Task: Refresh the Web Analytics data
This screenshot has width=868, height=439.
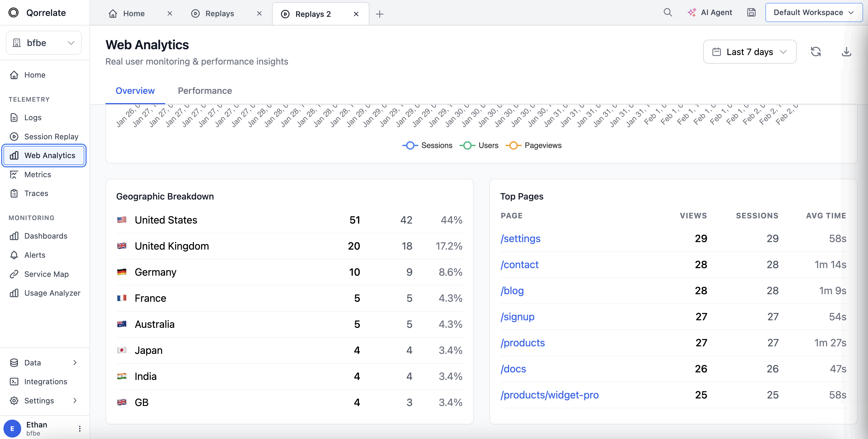Action: (x=816, y=52)
